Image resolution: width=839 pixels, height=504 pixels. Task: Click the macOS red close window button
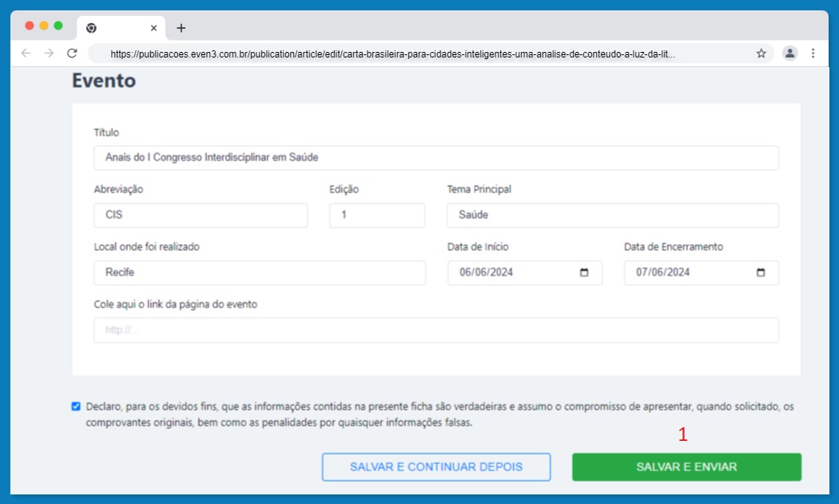click(30, 26)
